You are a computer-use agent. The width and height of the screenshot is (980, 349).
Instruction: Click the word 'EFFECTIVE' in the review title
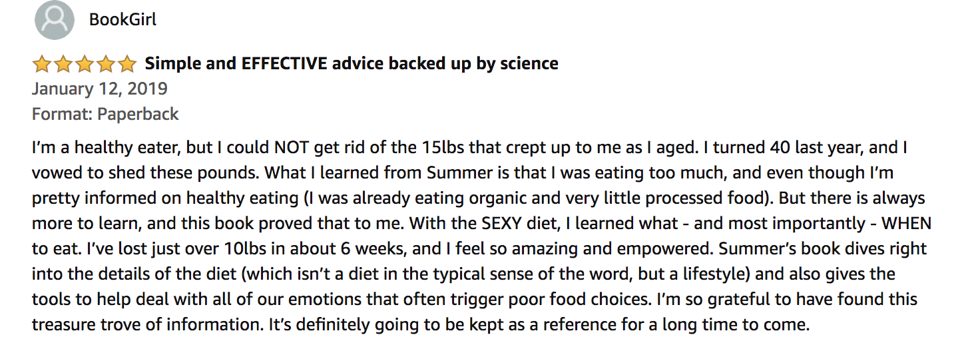pyautogui.click(x=284, y=64)
